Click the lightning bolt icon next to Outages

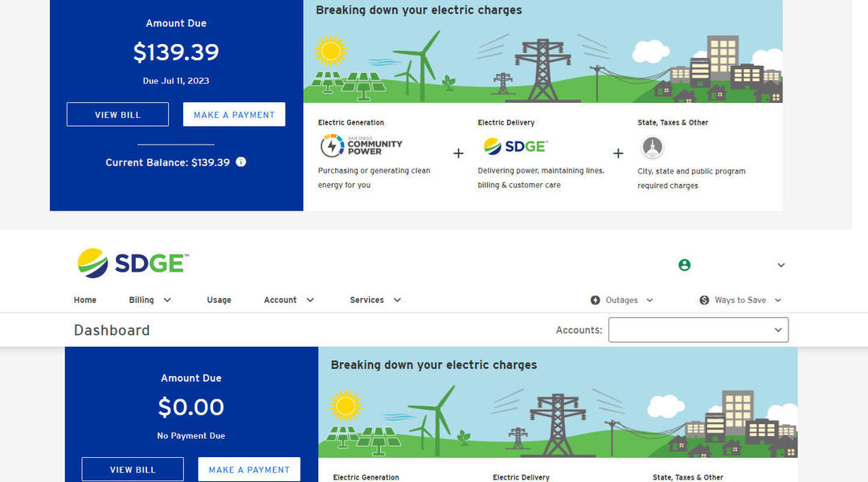(x=596, y=300)
